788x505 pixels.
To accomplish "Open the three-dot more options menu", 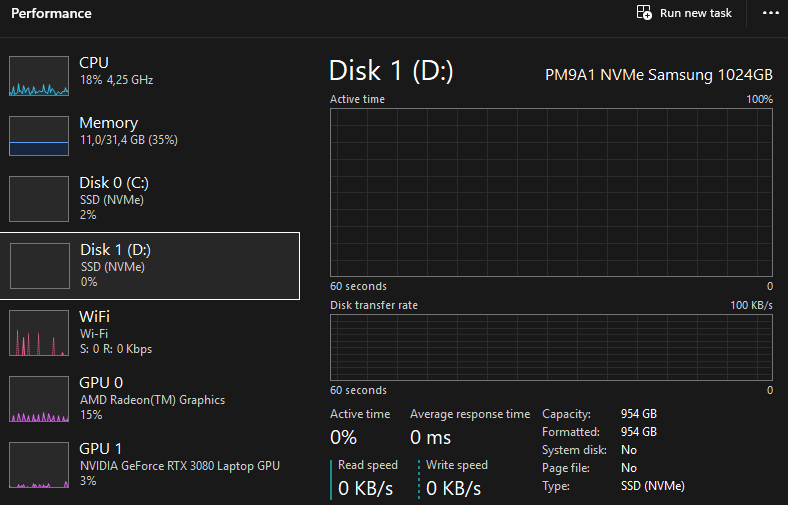I will point(769,13).
